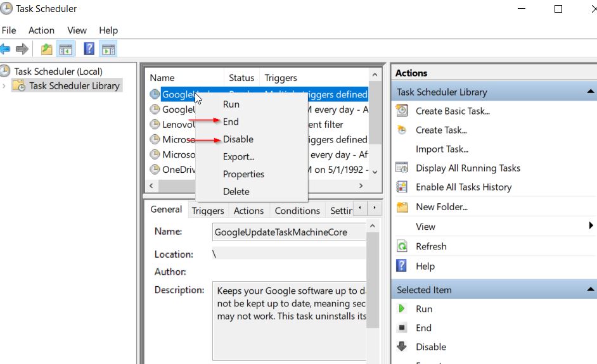Switch to the Actions tab
Viewport: 597px width, 364px height.
click(248, 211)
